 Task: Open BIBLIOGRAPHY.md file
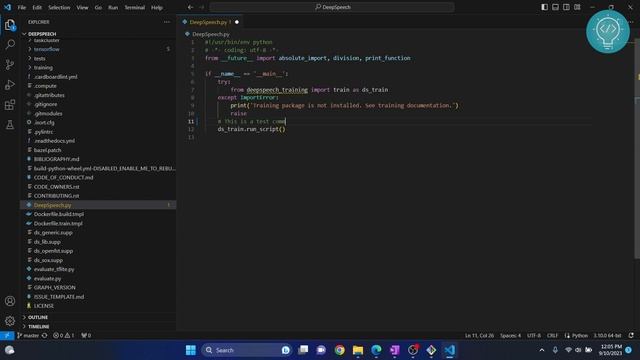click(56, 159)
